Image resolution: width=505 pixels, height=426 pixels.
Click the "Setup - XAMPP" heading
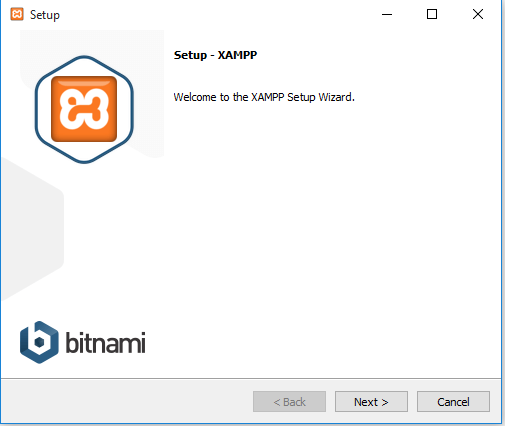pyautogui.click(x=215, y=55)
